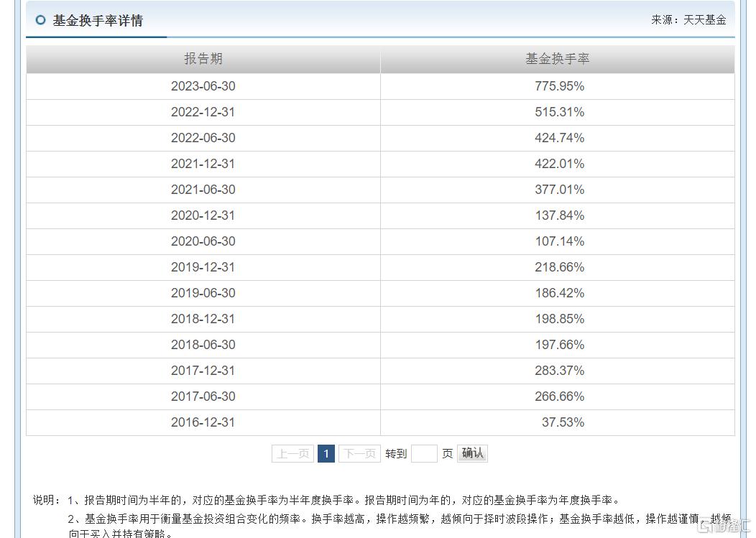Screen dimensions: 756x538
Task: Click the 说明 note line starting 1、报告期时间
Action: click(344, 500)
